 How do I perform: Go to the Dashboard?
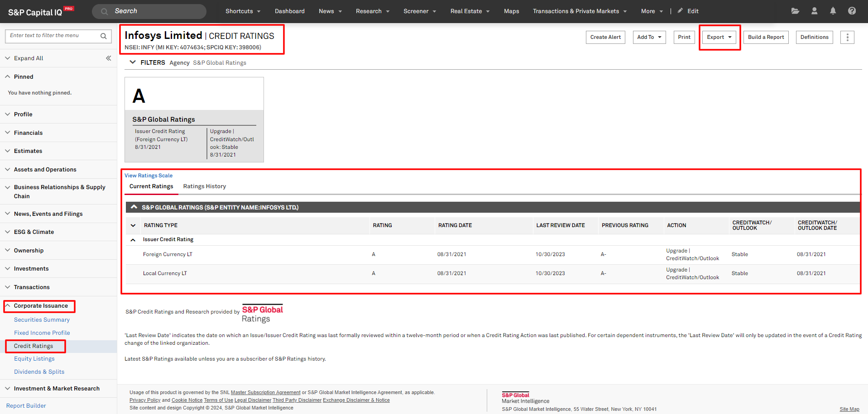(289, 11)
